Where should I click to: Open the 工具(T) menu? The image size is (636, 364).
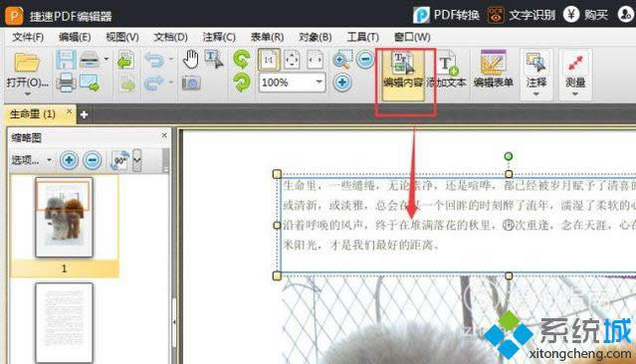362,37
